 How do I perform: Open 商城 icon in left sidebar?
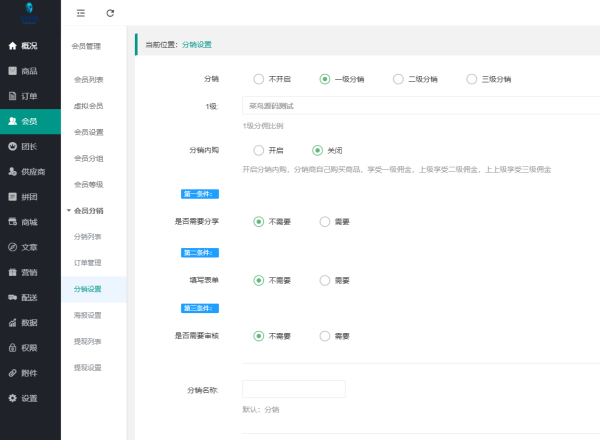coord(13,222)
